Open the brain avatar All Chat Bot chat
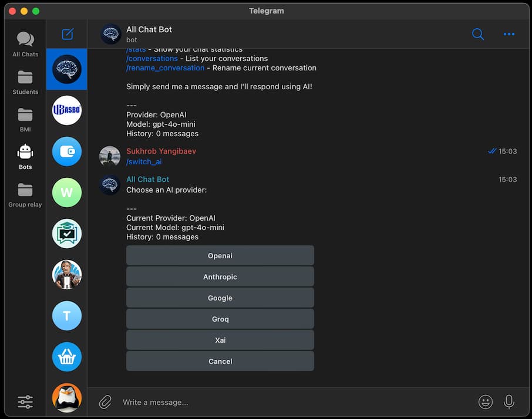532x419 pixels. (x=67, y=69)
